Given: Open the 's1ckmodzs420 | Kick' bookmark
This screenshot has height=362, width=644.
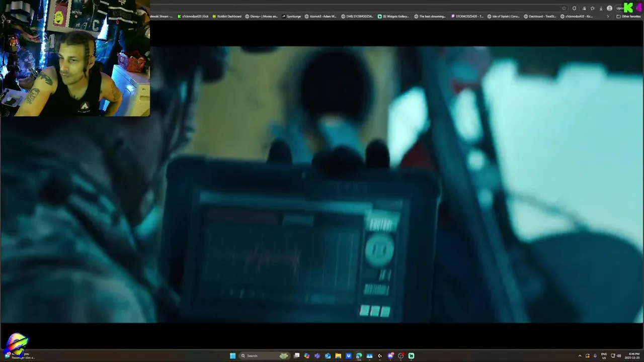Looking at the screenshot, I should point(193,16).
